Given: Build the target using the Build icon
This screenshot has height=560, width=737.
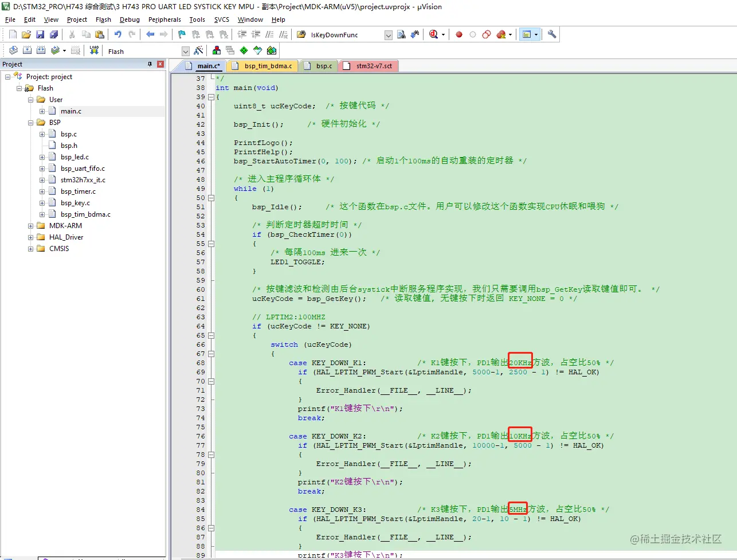Looking at the screenshot, I should 27,50.
